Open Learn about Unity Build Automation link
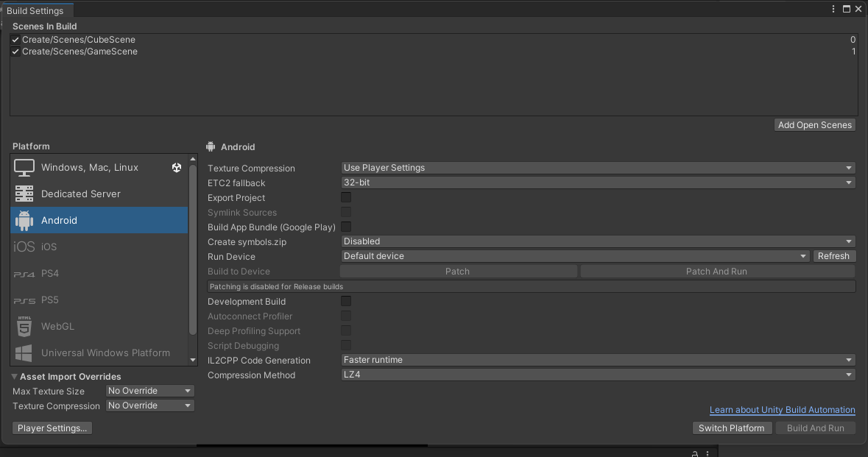The height and width of the screenshot is (457, 868). [782, 410]
